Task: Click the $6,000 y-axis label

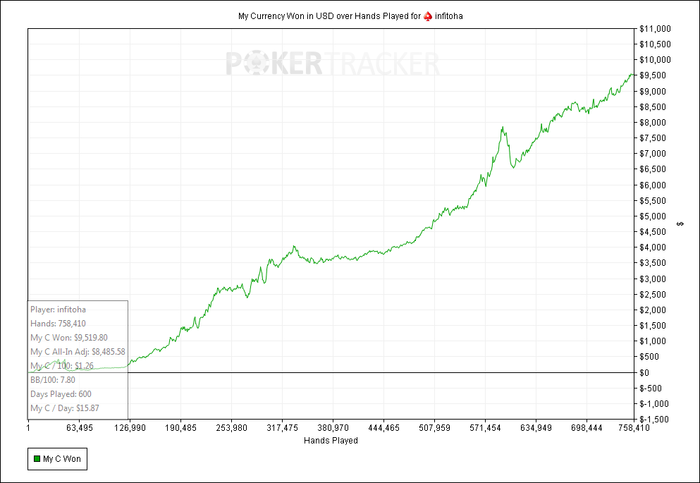Action: [653, 185]
